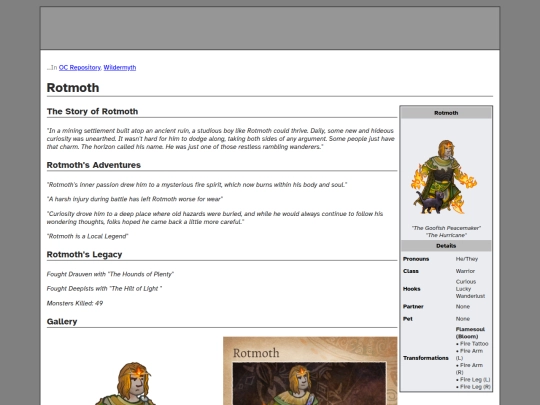The height and width of the screenshot is (405, 540).
Task: Click the 'Monsters Killed: 49' line
Action: tap(75, 303)
